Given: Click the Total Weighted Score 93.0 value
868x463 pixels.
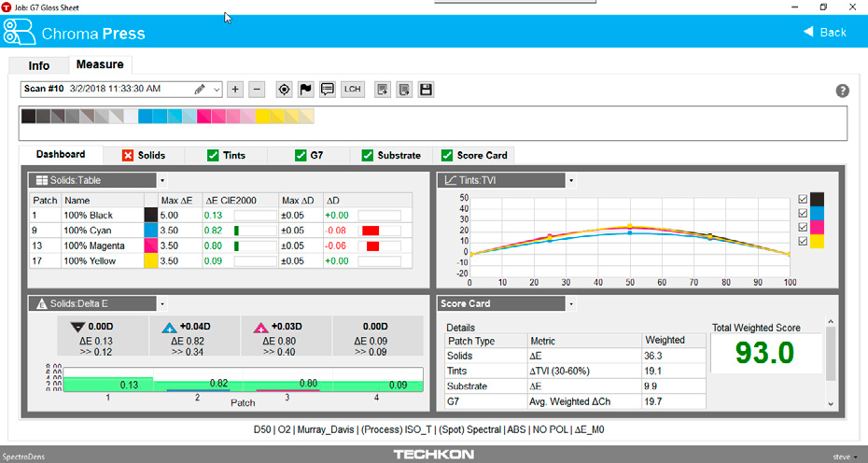Looking at the screenshot, I should pyautogui.click(x=764, y=353).
